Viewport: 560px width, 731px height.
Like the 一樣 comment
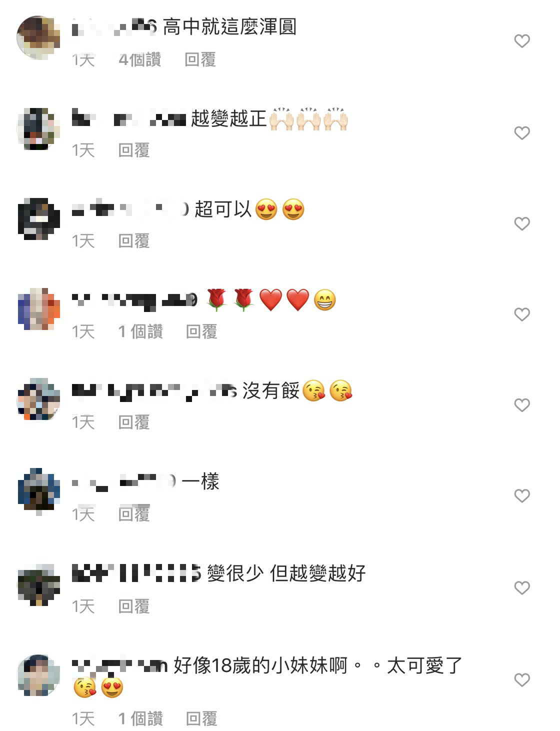(521, 496)
